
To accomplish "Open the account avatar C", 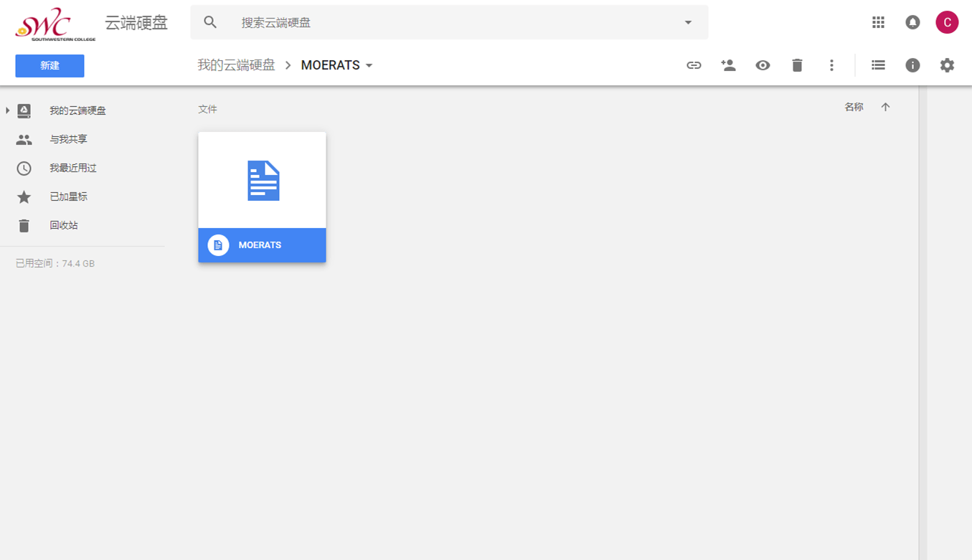I will [947, 22].
